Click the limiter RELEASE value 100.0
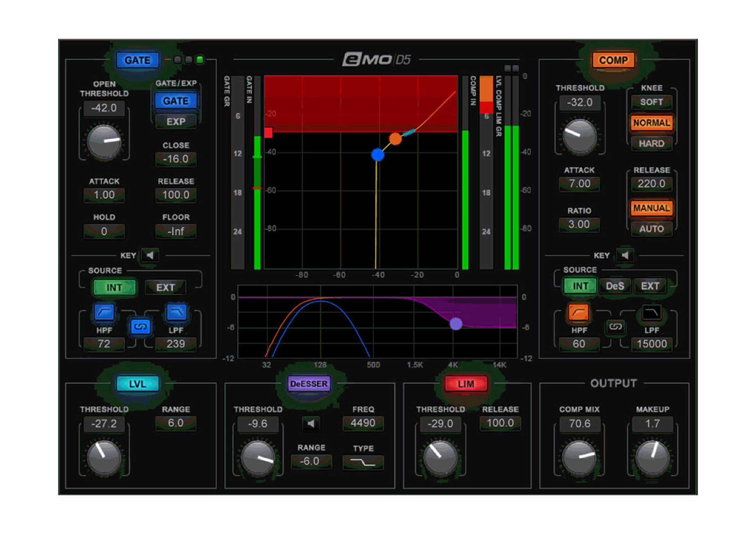Viewport: 756px width, 536px height. click(500, 423)
